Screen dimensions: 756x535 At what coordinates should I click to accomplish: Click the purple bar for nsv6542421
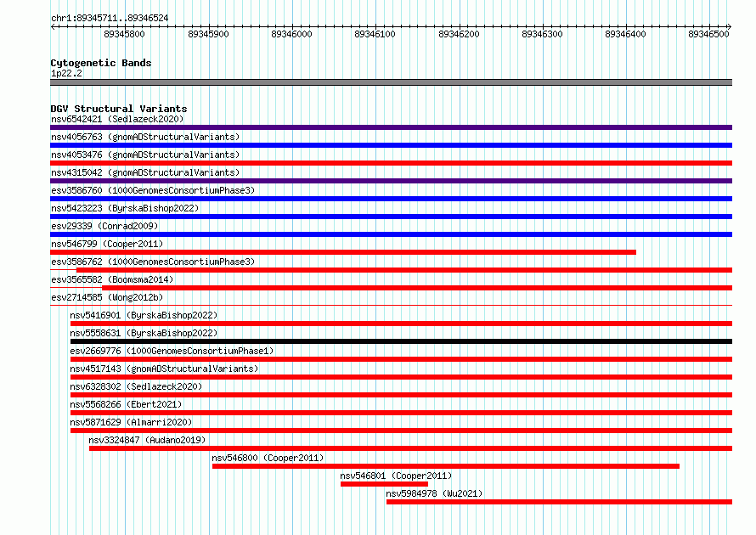(x=391, y=127)
